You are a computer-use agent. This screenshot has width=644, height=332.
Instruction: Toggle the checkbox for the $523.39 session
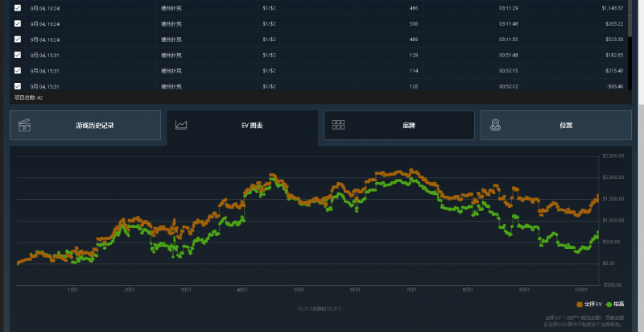[18, 39]
